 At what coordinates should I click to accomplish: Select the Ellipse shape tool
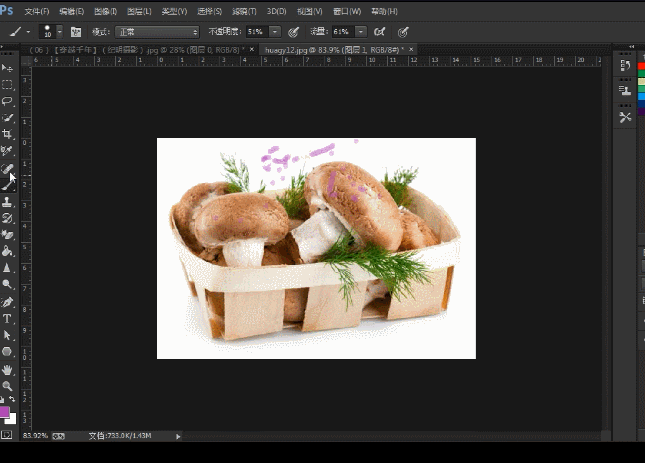pos(7,352)
